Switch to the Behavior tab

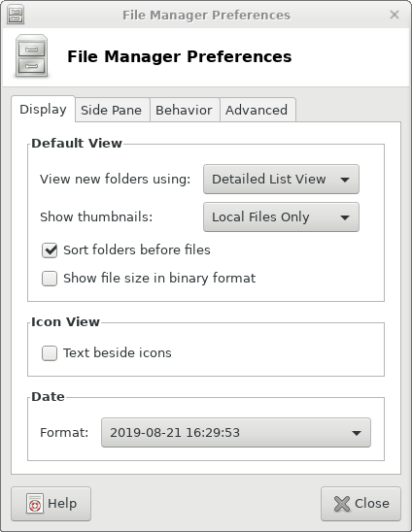[184, 110]
